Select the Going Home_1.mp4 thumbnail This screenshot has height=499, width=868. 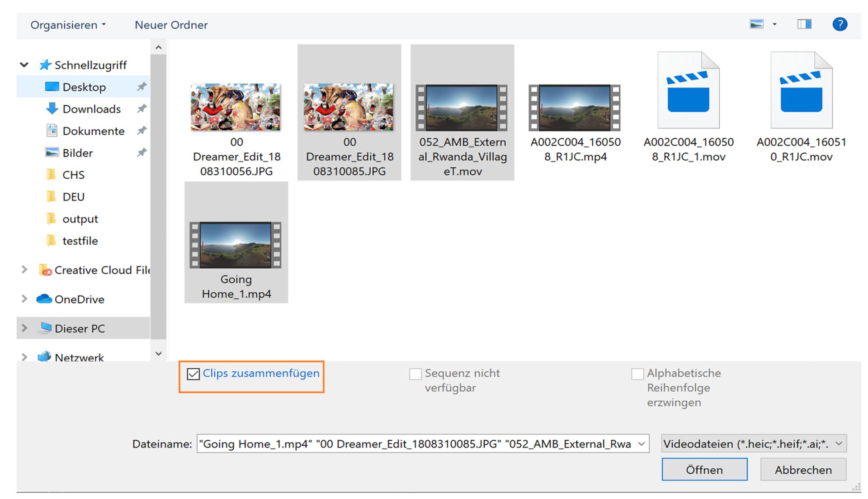coord(236,245)
